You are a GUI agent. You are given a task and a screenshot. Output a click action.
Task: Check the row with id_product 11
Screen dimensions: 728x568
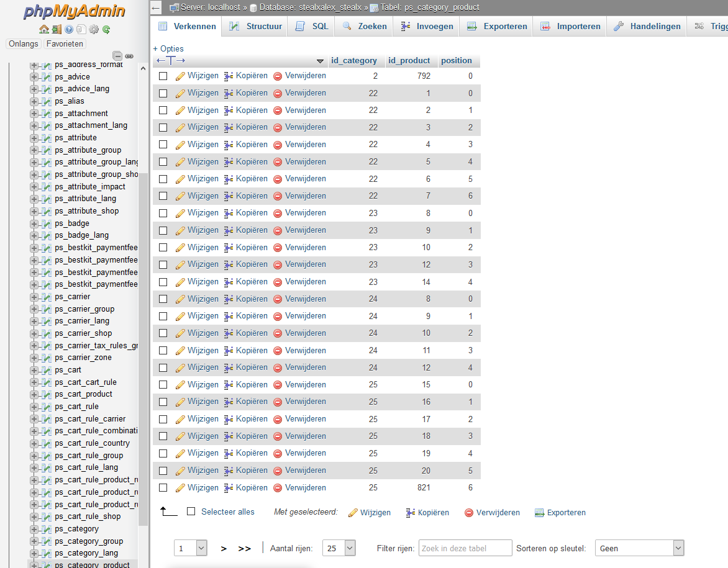(163, 350)
